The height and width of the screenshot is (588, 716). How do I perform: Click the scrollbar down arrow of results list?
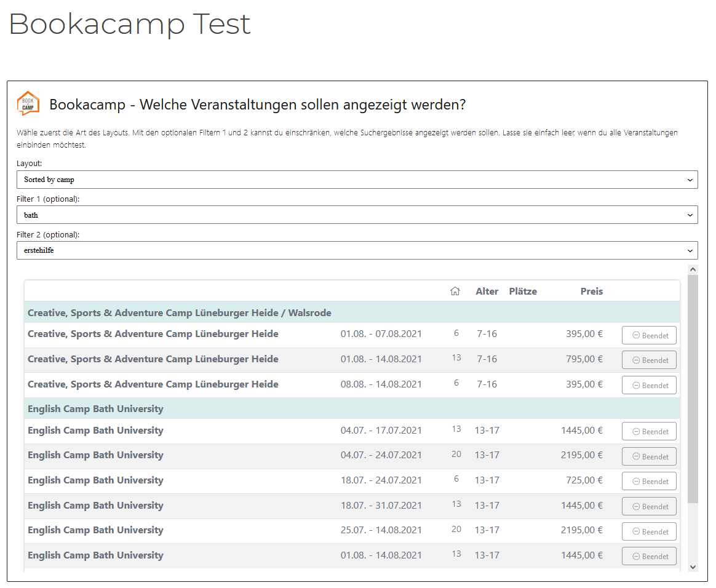[693, 567]
